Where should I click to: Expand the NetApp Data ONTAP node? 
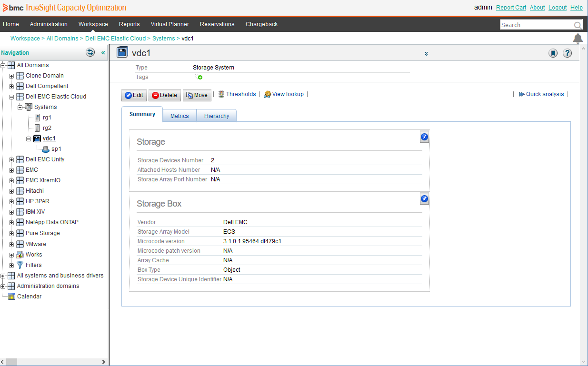pyautogui.click(x=11, y=222)
